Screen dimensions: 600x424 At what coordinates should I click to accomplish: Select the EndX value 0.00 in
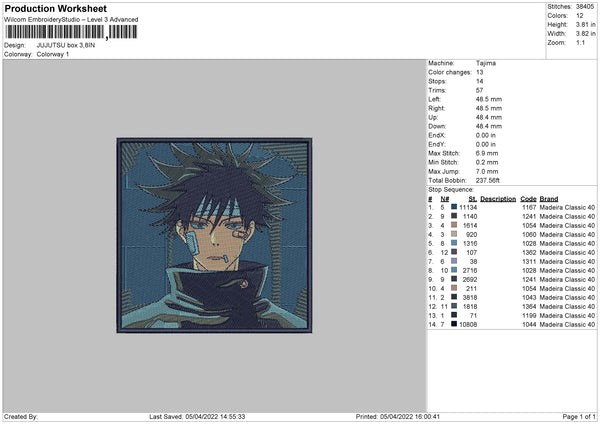click(x=486, y=135)
